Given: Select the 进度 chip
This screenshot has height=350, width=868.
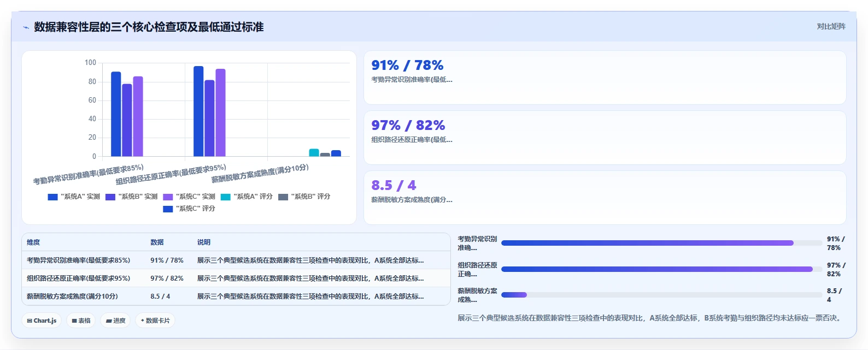Looking at the screenshot, I should [115, 321].
